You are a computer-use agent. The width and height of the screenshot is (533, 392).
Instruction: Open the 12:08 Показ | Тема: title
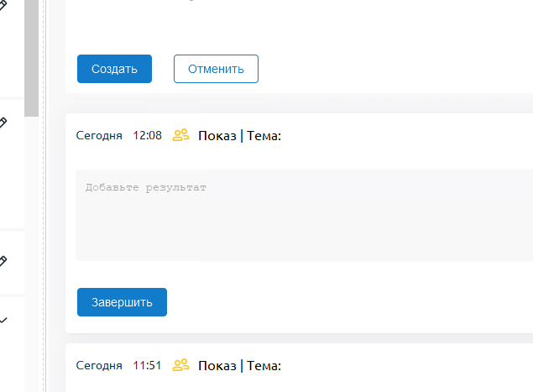[239, 135]
